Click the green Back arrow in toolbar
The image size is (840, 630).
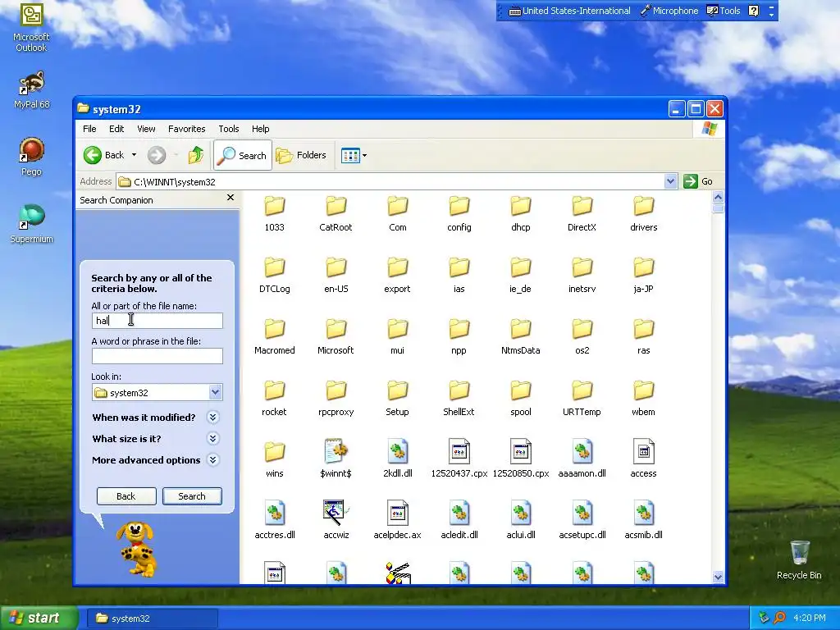(93, 155)
